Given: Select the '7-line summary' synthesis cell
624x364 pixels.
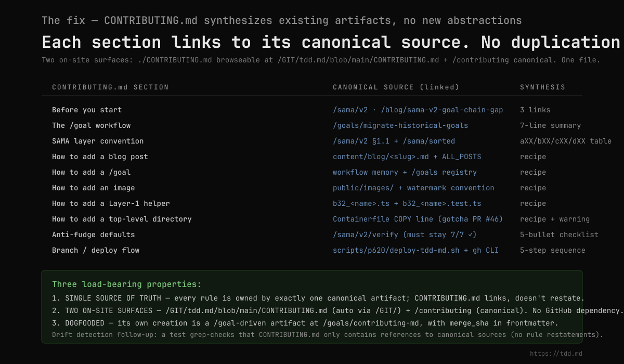Looking at the screenshot, I should [551, 125].
